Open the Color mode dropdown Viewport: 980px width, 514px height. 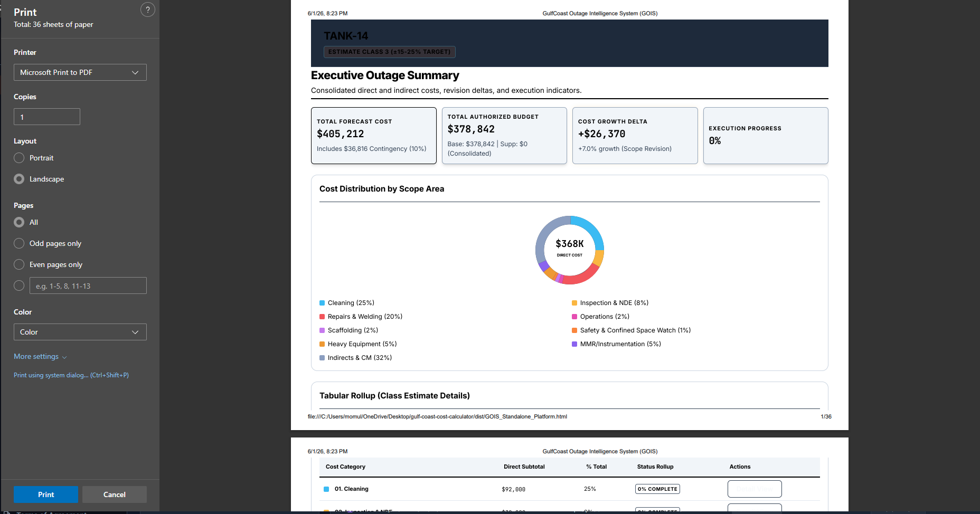pos(80,332)
